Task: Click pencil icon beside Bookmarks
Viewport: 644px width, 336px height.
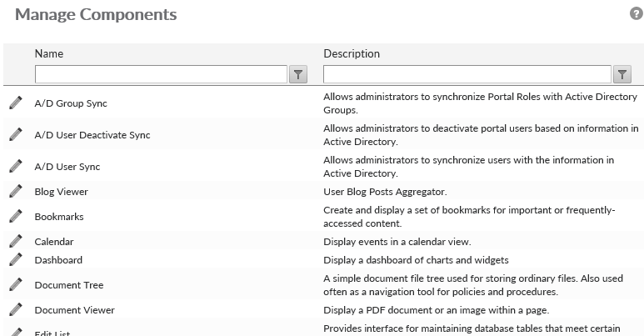Action: (16, 216)
